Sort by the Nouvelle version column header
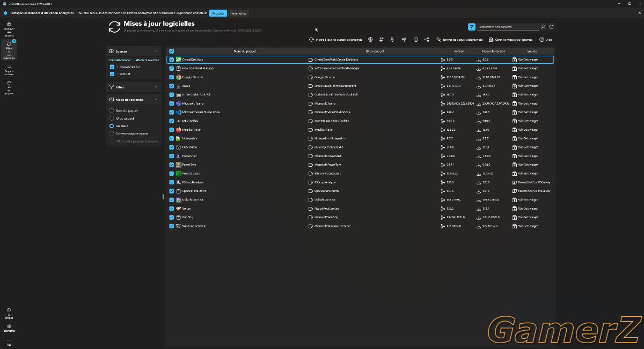Image resolution: width=644 pixels, height=349 pixels. point(494,51)
